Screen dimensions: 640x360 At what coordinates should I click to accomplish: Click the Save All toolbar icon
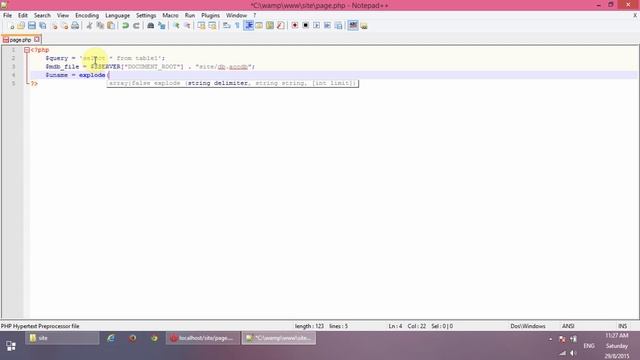[x=42, y=26]
